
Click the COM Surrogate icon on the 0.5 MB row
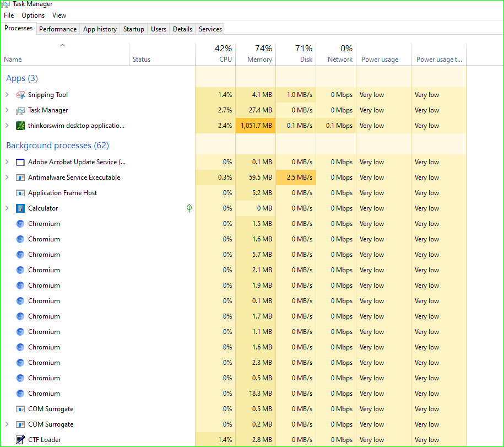(20, 409)
